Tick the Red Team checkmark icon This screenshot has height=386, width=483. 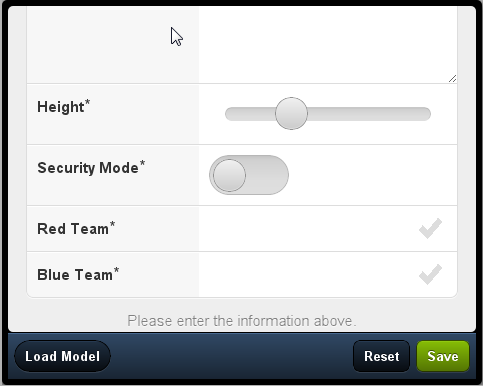(430, 229)
